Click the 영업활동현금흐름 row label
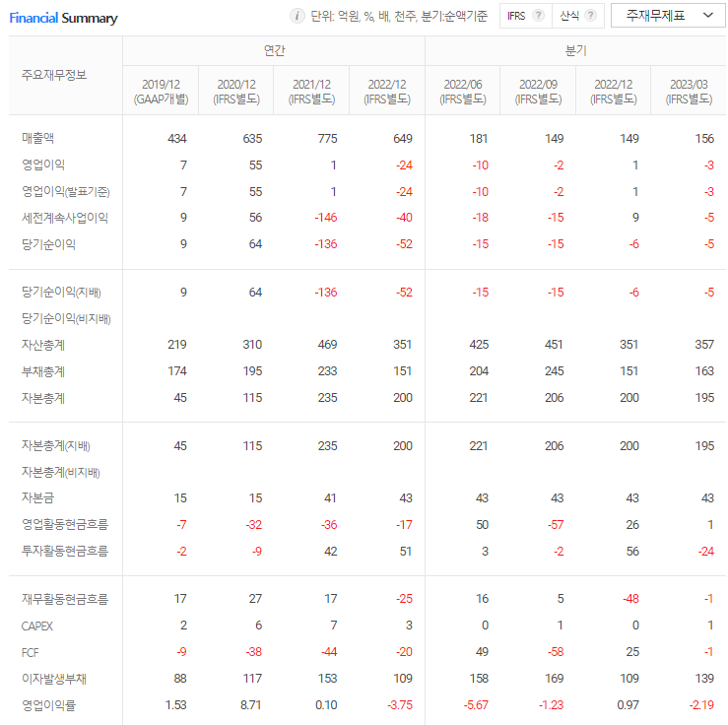This screenshot has width=728, height=725. point(65,524)
